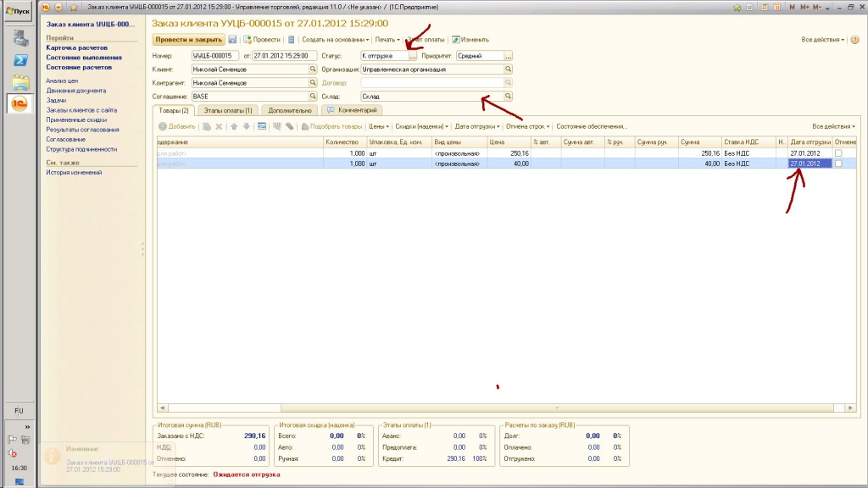Screen dimensions: 868x488
Task: Expand the Скидки (наценки) dropdown
Action: pos(421,127)
